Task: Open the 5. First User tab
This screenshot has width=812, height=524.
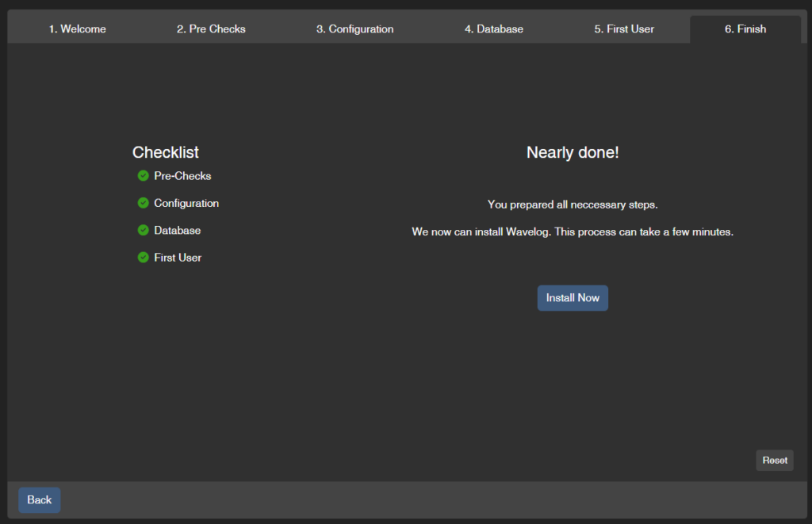Action: point(624,29)
